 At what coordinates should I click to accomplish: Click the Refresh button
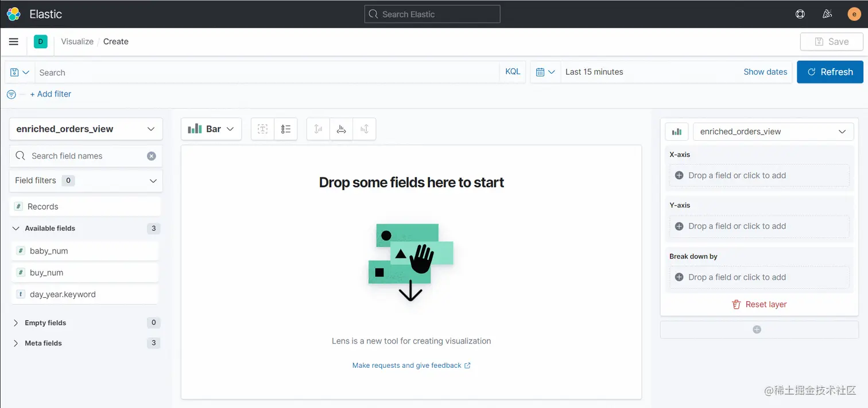pyautogui.click(x=830, y=72)
